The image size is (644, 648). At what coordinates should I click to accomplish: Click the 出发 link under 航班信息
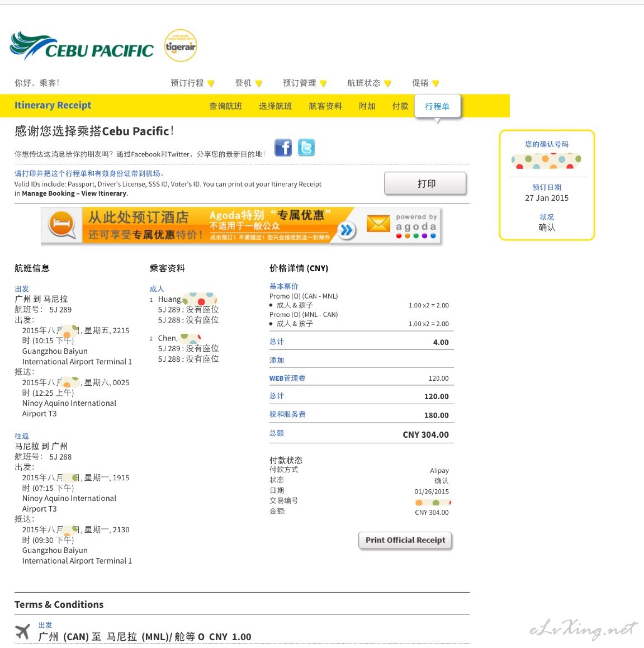tap(22, 289)
